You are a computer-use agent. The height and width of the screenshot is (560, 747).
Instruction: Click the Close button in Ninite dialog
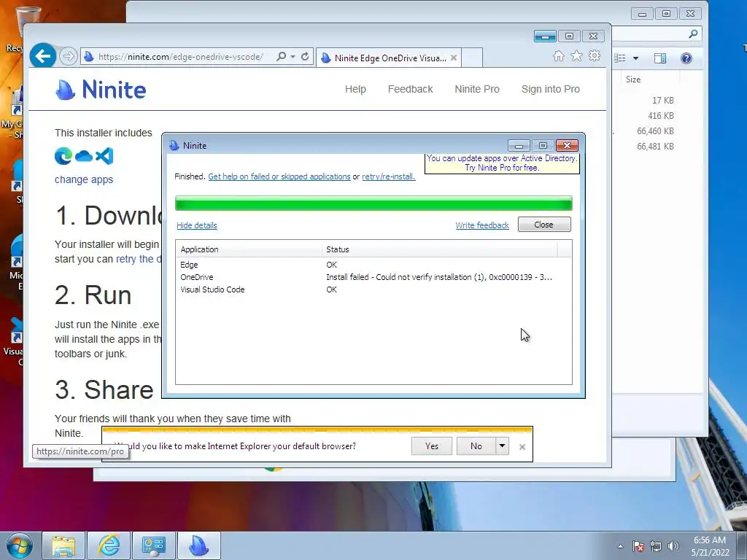[x=544, y=225]
